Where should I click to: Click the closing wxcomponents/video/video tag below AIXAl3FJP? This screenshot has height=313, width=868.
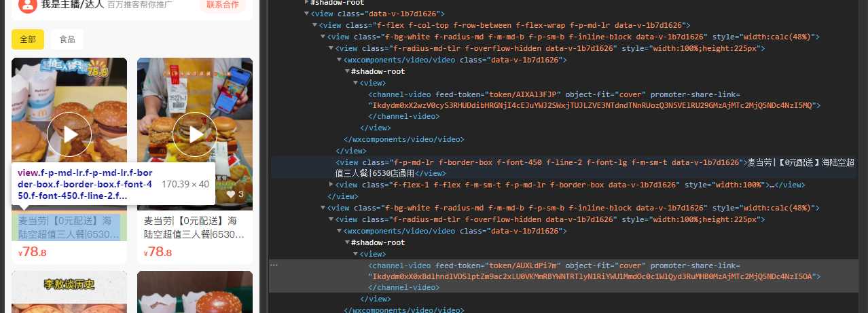[x=404, y=139]
